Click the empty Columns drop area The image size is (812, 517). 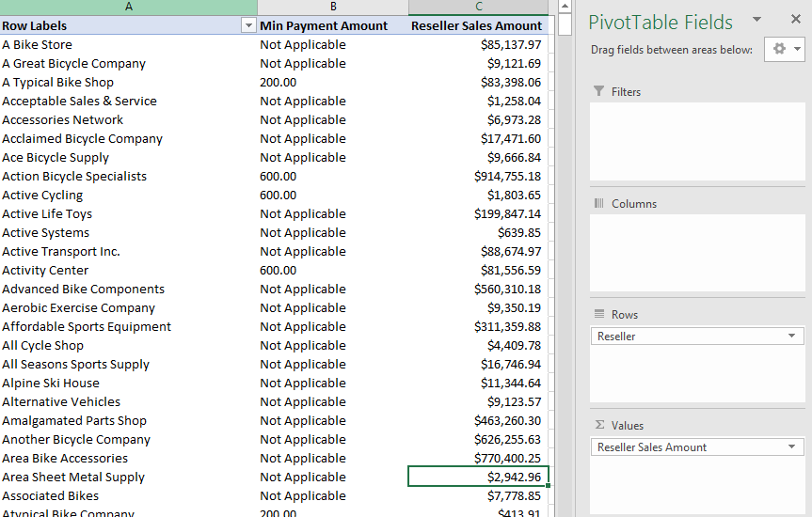click(x=697, y=253)
